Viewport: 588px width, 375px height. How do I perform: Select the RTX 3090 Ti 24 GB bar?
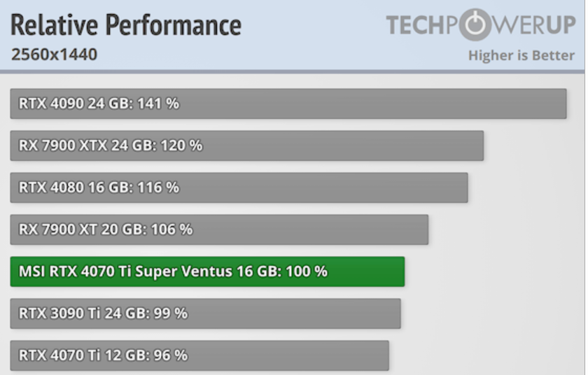pos(205,313)
